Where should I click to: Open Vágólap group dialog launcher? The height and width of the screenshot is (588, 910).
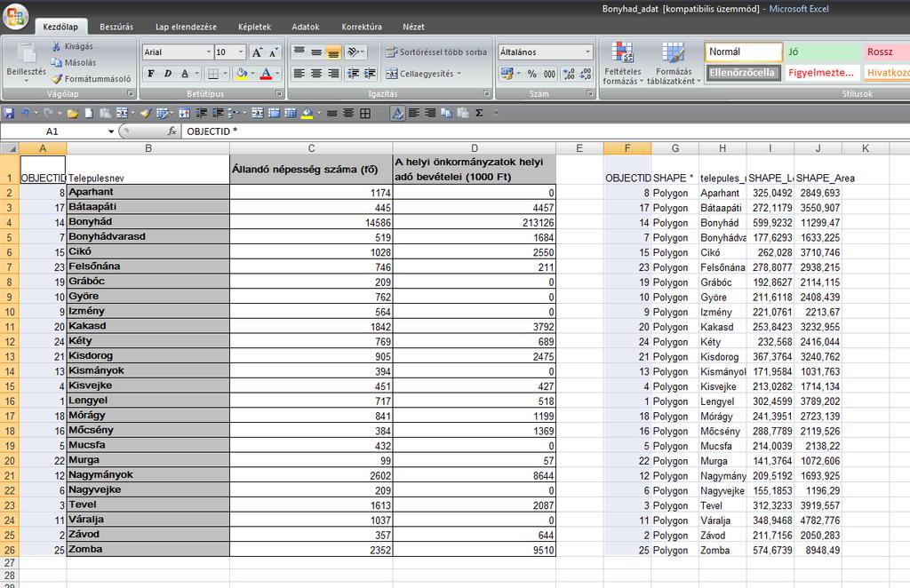[x=130, y=93]
